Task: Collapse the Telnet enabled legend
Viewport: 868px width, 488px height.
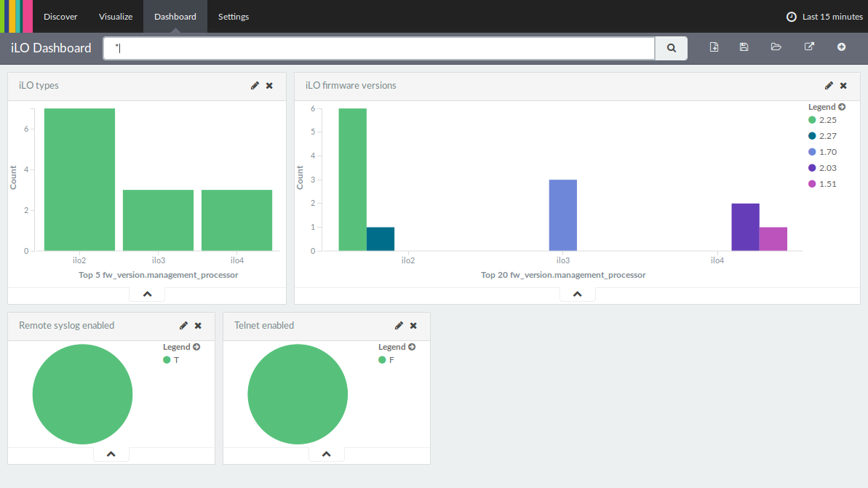Action: coord(412,347)
